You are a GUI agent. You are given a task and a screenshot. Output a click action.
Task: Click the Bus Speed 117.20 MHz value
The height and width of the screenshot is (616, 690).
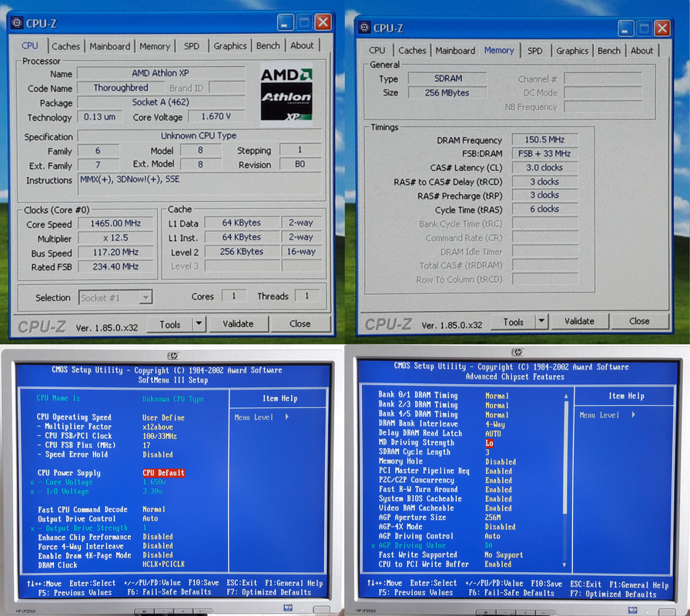tap(116, 253)
